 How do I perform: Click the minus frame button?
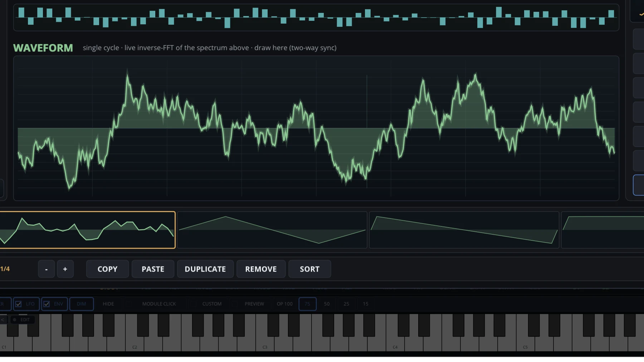pos(47,269)
